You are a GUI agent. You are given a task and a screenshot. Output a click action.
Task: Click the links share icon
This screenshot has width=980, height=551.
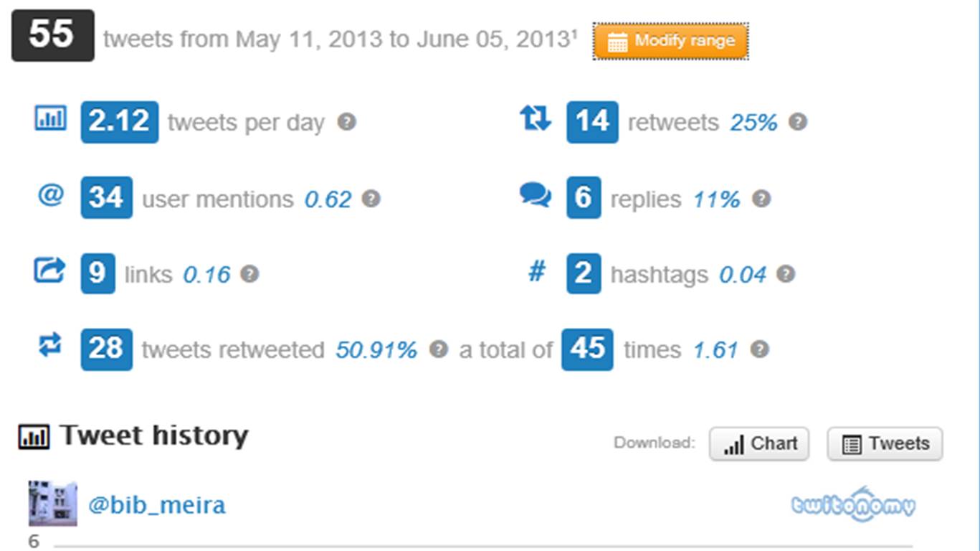[x=49, y=270]
